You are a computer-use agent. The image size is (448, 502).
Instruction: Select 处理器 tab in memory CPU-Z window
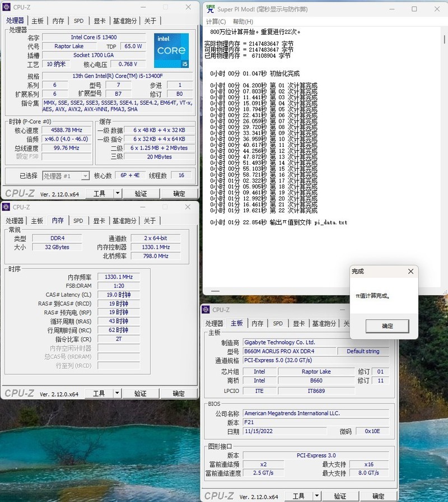click(15, 221)
